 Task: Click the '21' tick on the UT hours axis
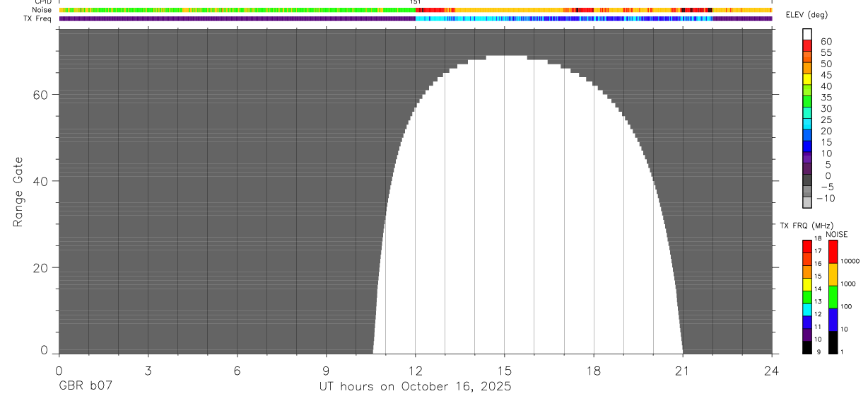(x=683, y=370)
